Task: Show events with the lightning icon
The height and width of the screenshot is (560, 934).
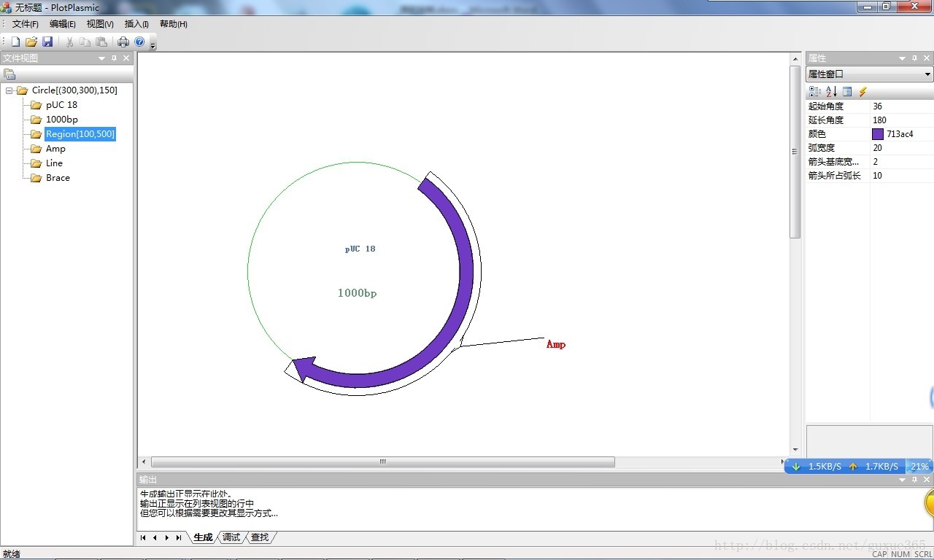Action: (x=862, y=91)
